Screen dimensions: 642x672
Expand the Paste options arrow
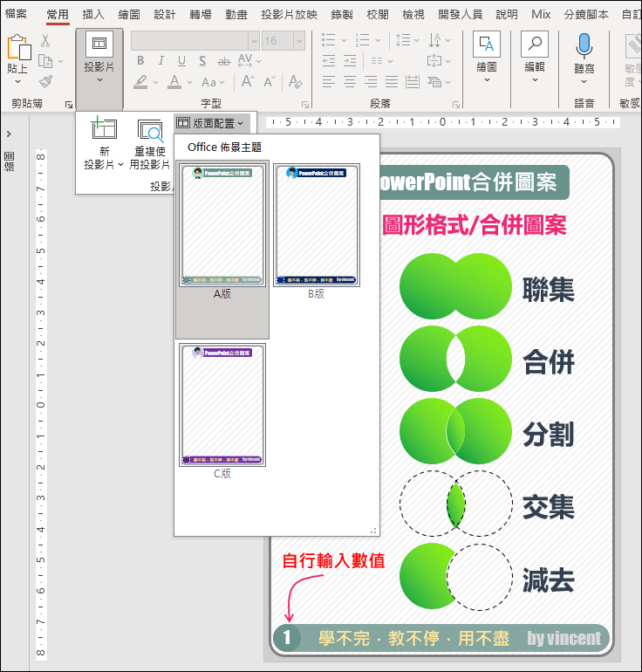click(17, 81)
